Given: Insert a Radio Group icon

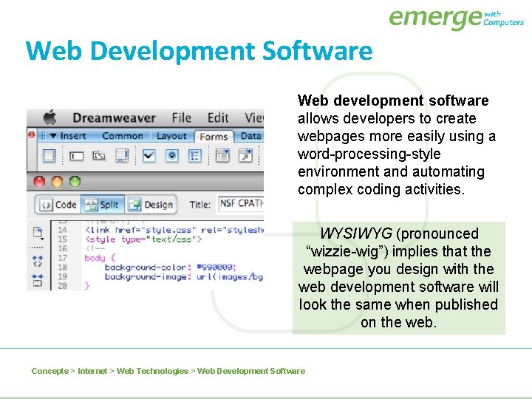Looking at the screenshot, I should coord(195,156).
